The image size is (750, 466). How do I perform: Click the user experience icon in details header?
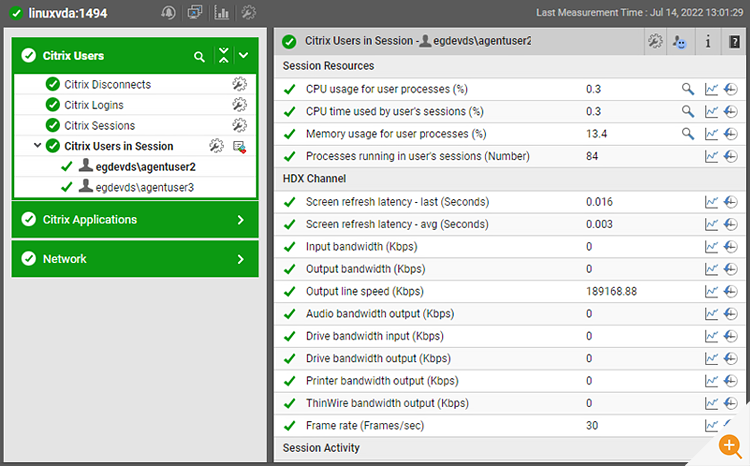point(680,42)
